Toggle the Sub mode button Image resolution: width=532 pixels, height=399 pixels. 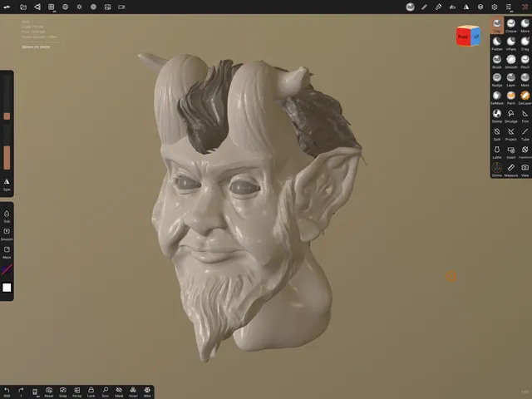pos(7,216)
